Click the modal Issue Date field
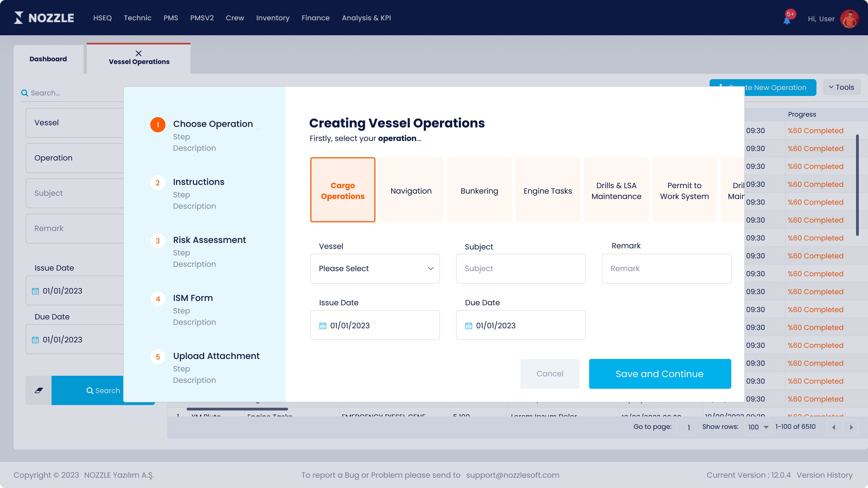Image resolution: width=868 pixels, height=488 pixels. [x=375, y=325]
